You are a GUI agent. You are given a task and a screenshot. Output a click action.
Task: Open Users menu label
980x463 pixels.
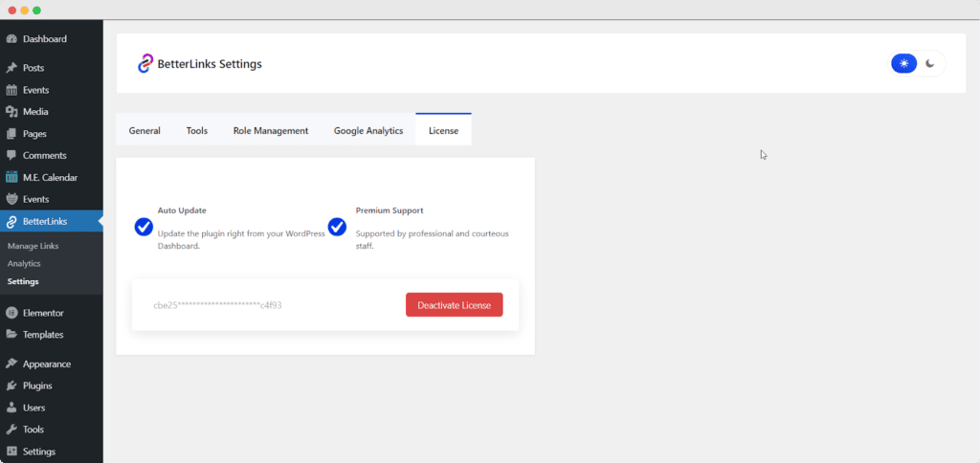click(33, 408)
